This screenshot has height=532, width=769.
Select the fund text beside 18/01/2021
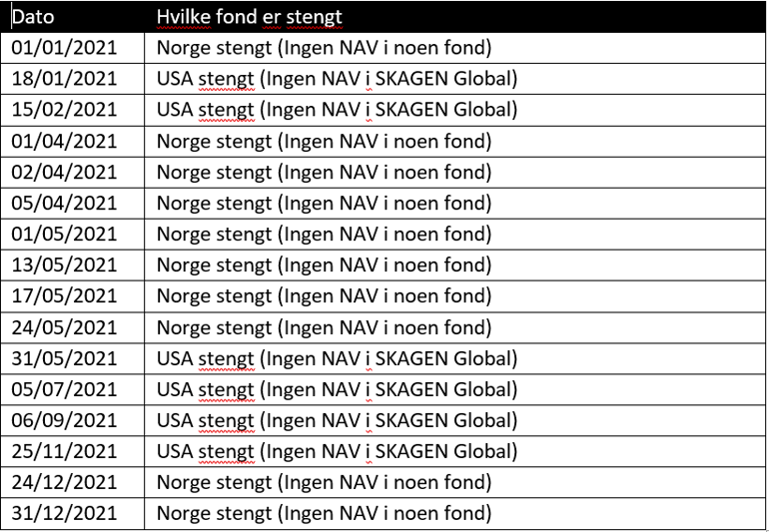click(x=337, y=80)
